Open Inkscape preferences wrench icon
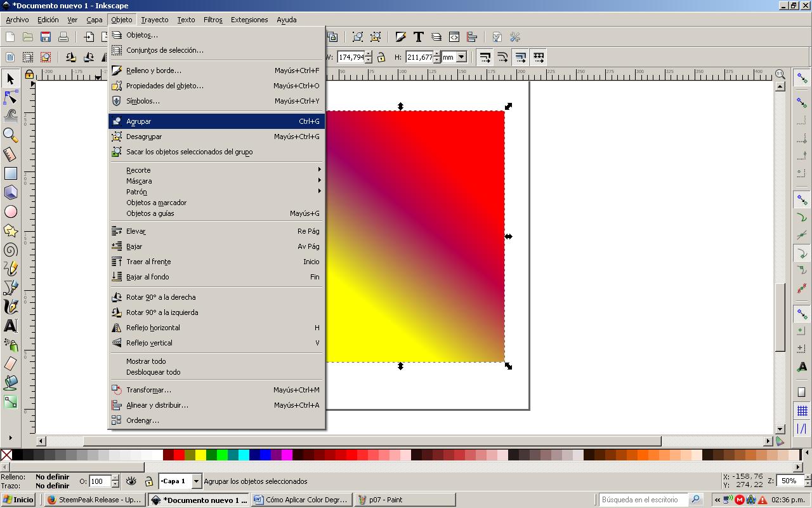The height and width of the screenshot is (508, 812). (514, 37)
